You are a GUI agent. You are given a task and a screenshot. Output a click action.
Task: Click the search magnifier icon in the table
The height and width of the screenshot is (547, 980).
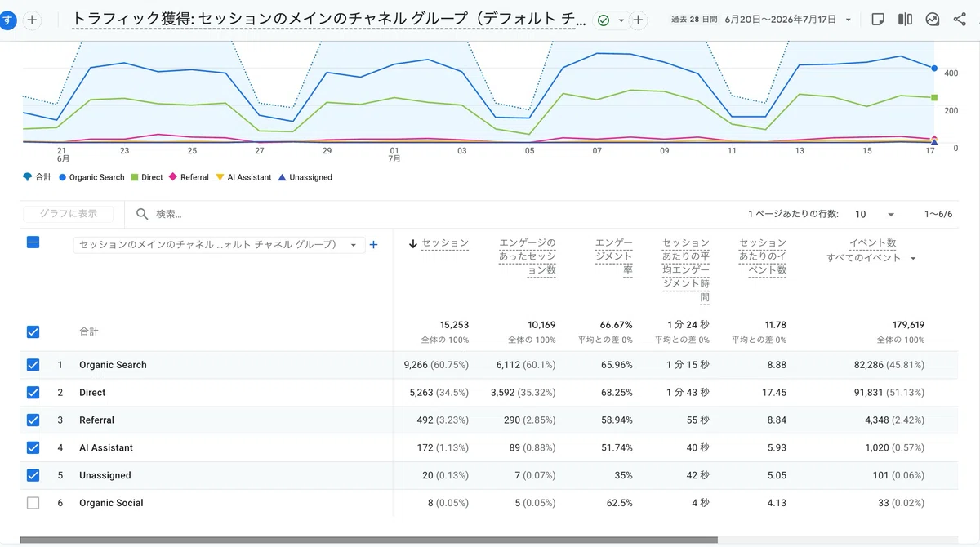pos(142,214)
